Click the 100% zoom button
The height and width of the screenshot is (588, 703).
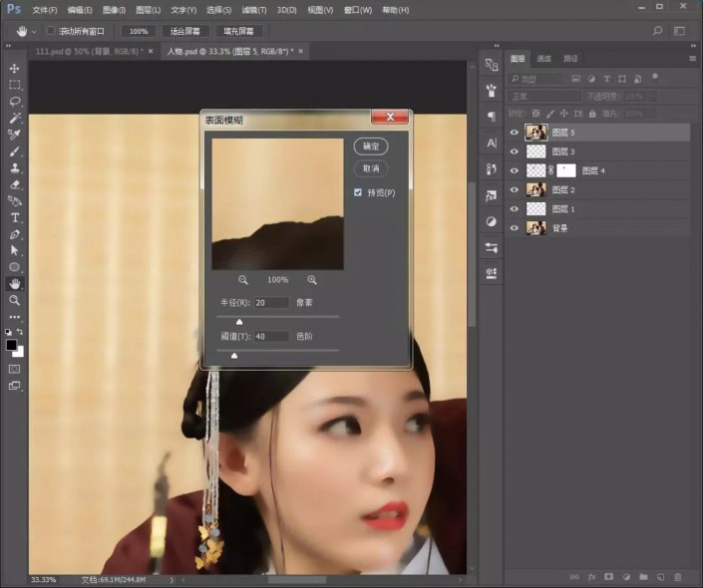click(139, 31)
